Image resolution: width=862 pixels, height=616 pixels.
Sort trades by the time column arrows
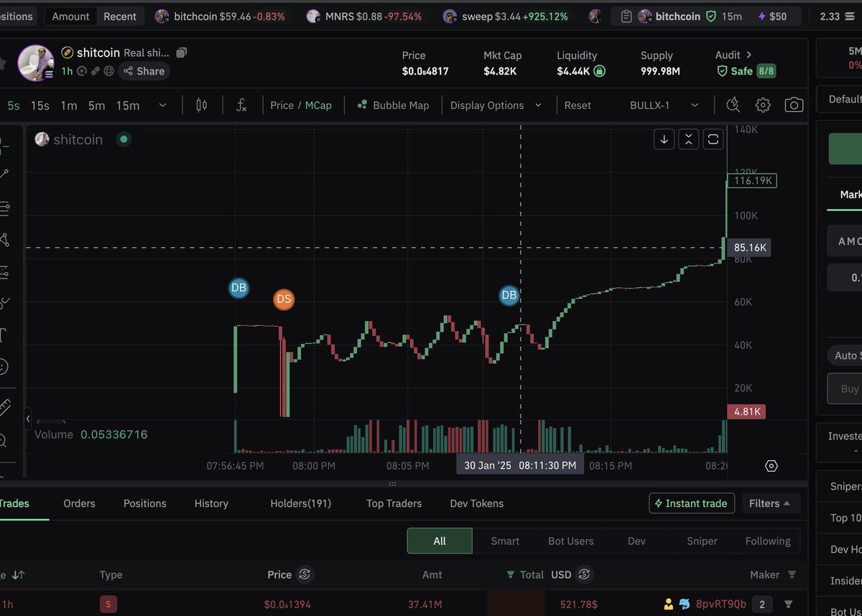tap(18, 574)
